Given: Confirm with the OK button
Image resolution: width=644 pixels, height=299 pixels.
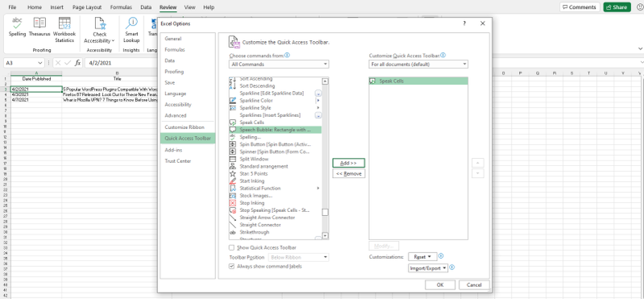Looking at the screenshot, I should tap(440, 284).
